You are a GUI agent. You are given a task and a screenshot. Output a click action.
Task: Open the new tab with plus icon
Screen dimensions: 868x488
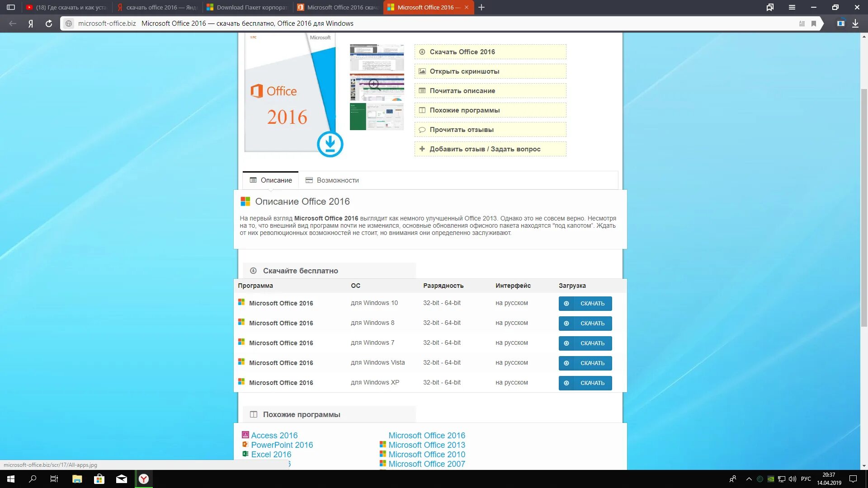[481, 7]
